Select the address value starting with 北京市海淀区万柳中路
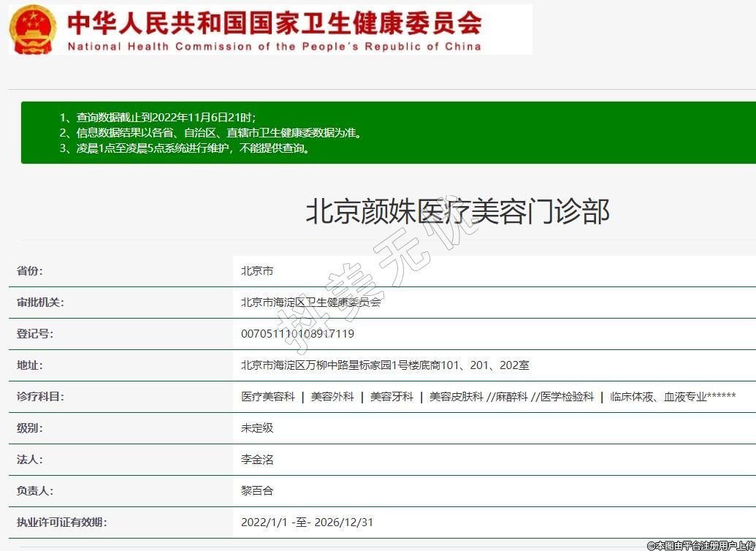This screenshot has height=551, width=756. coord(385,365)
